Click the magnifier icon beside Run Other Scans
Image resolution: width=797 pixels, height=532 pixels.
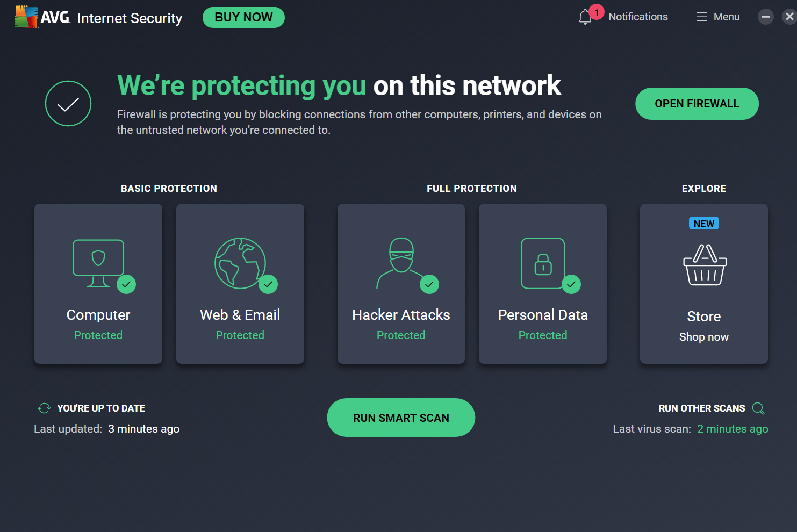[758, 408]
